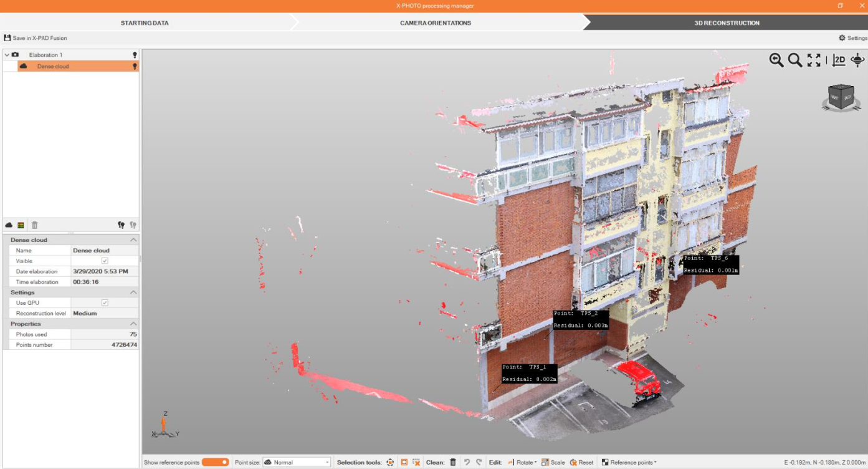The image size is (868, 469).
Task: Collapse the Elaboration 1 tree node
Action: click(7, 55)
